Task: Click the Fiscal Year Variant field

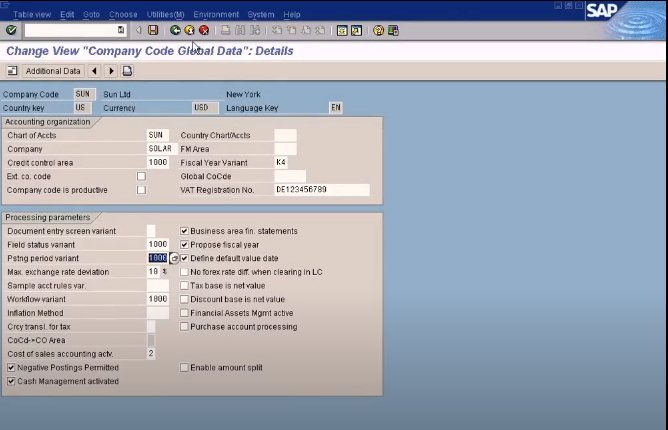Action: pyautogui.click(x=281, y=162)
